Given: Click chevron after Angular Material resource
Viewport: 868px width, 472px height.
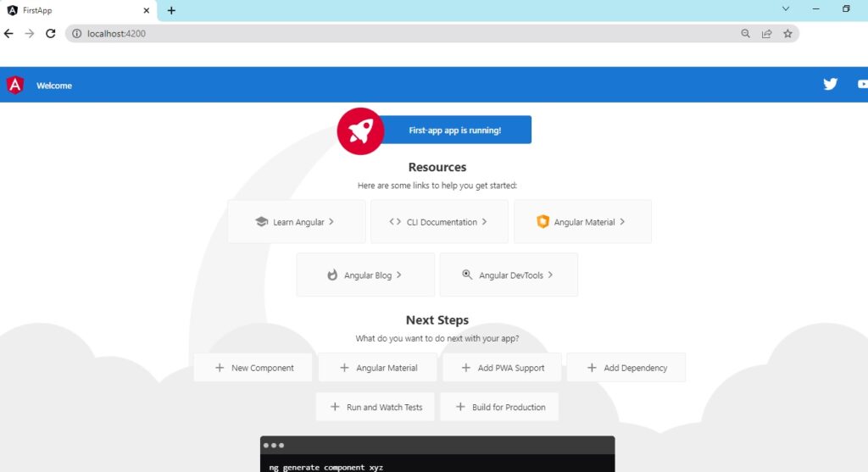Looking at the screenshot, I should coord(622,221).
